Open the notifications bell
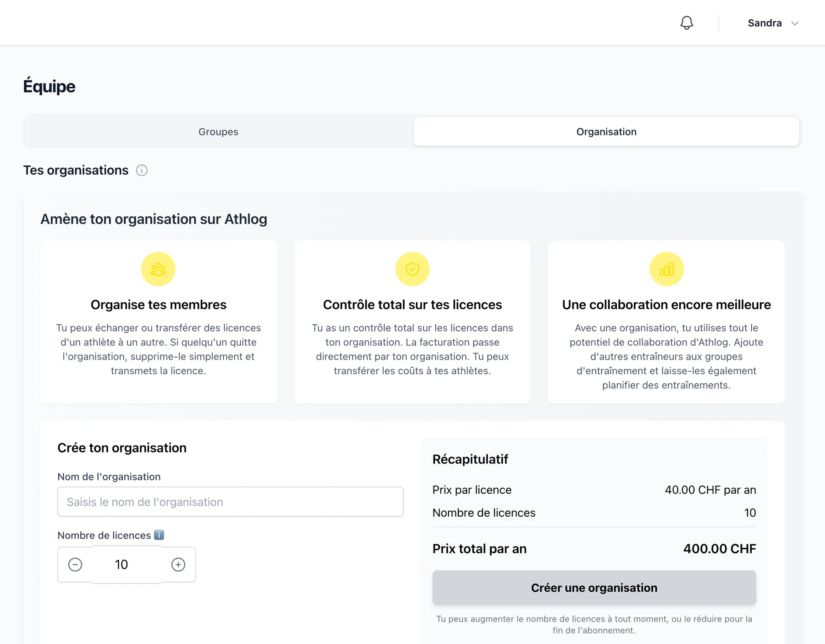The height and width of the screenshot is (644, 825). (686, 23)
